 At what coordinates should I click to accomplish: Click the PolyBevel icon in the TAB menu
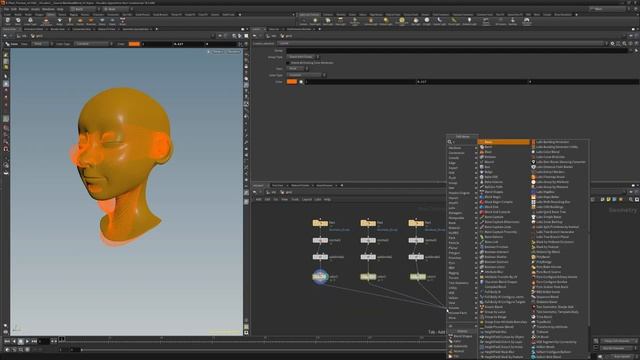pyautogui.click(x=533, y=257)
